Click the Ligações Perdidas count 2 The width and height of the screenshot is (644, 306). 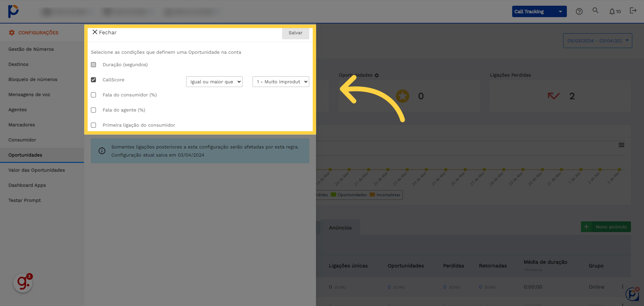point(572,96)
